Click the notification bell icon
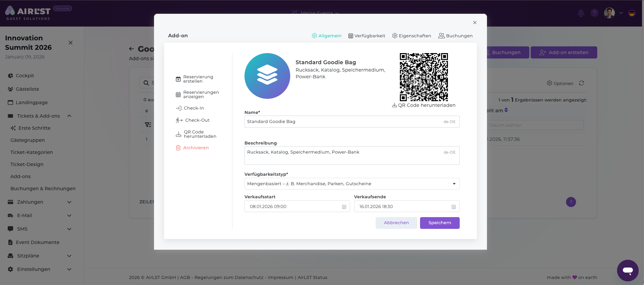 pos(581,13)
